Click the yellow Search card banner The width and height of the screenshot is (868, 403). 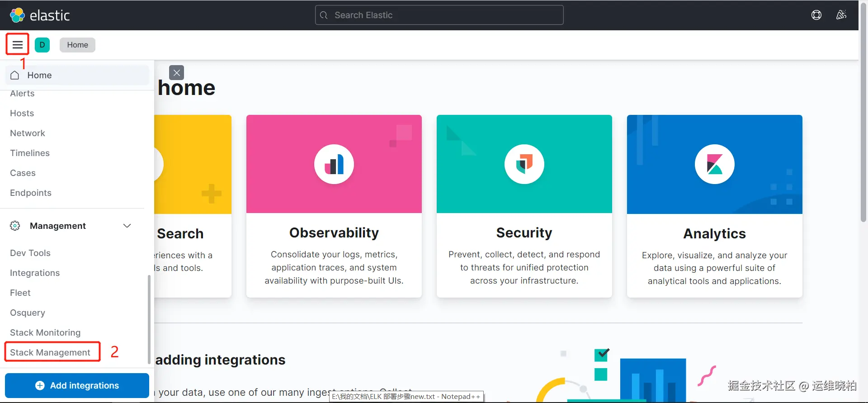193,164
